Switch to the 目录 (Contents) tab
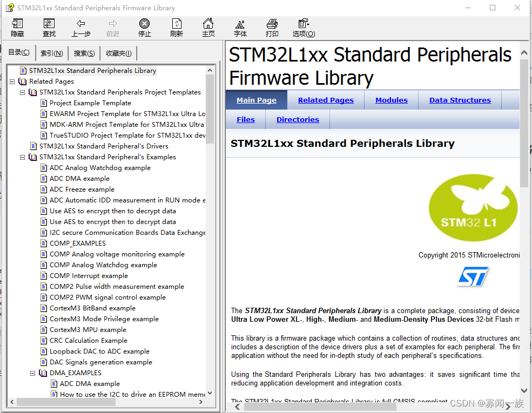The height and width of the screenshot is (413, 532). [19, 52]
